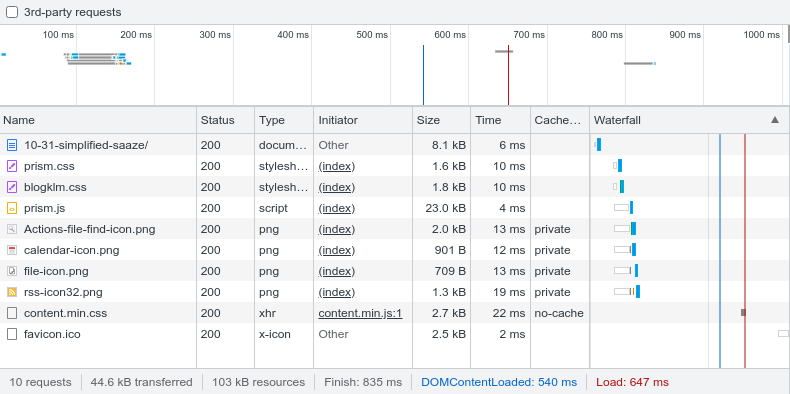This screenshot has width=790, height=394.
Task: Sort requests by the Name column
Action: coord(98,120)
